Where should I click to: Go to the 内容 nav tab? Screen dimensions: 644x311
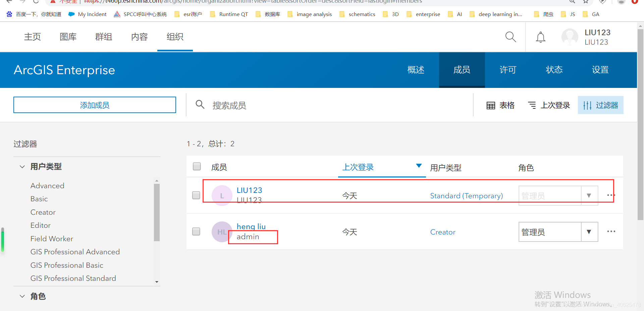coord(140,37)
